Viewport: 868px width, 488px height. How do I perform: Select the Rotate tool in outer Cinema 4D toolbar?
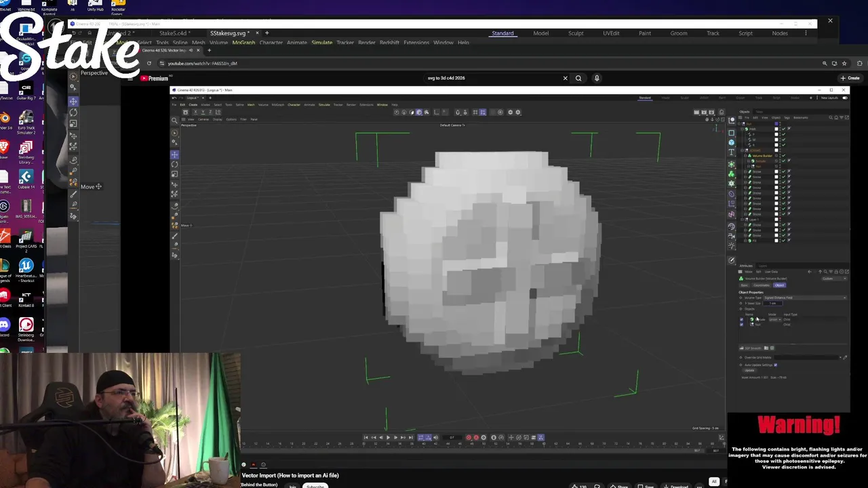pos(73,113)
